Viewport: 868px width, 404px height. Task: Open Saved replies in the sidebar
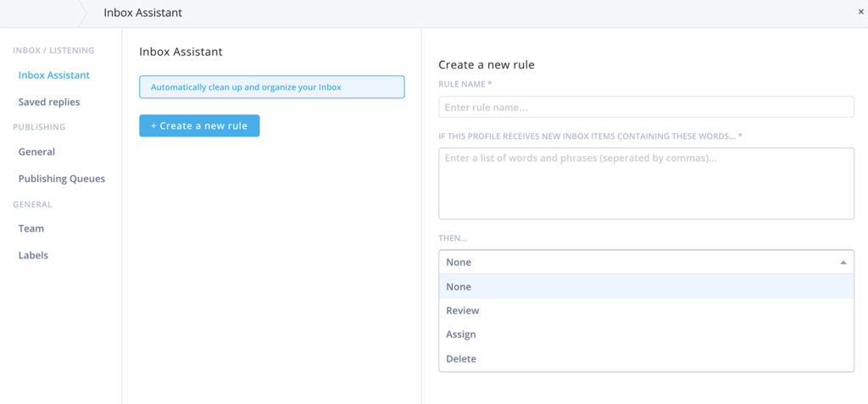pyautogui.click(x=49, y=102)
